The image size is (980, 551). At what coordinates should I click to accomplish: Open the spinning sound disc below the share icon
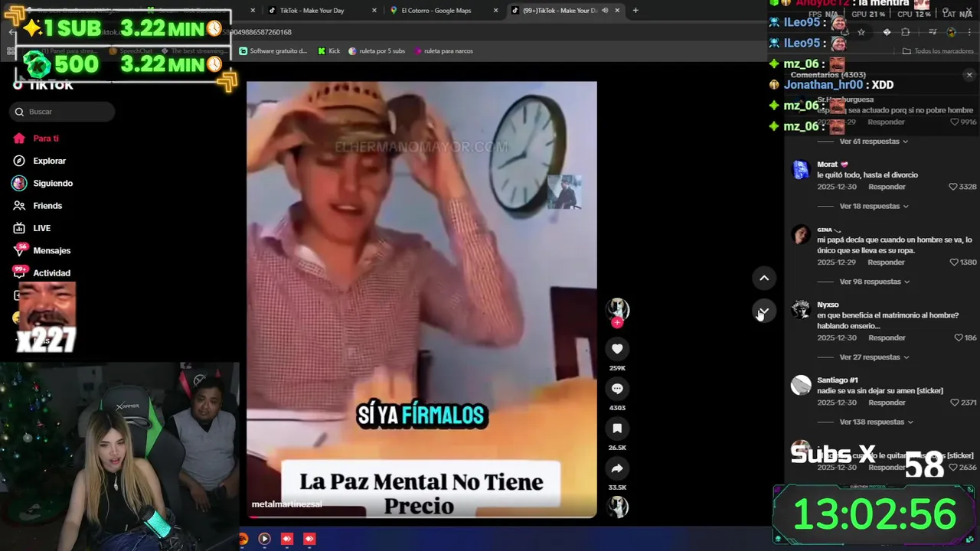(618, 507)
